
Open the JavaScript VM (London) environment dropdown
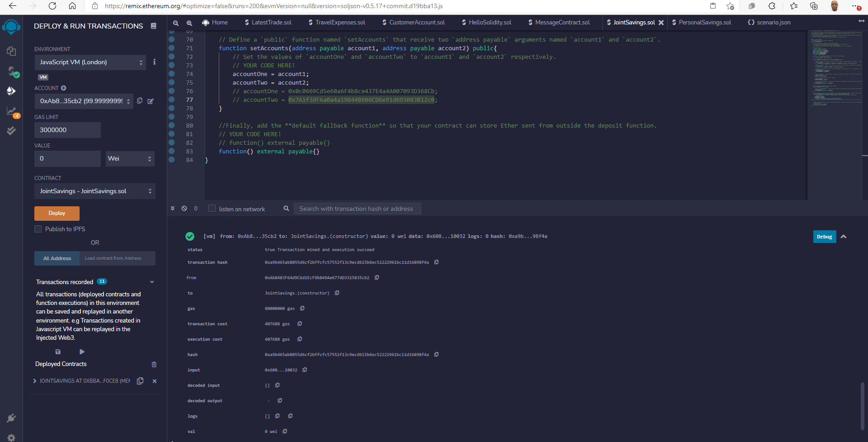tap(90, 62)
